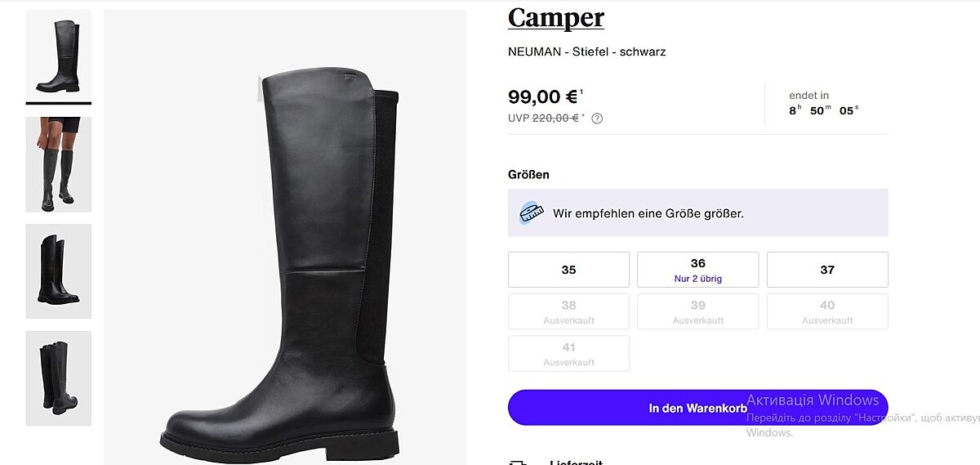Click sold-out size 41 option

click(568, 353)
